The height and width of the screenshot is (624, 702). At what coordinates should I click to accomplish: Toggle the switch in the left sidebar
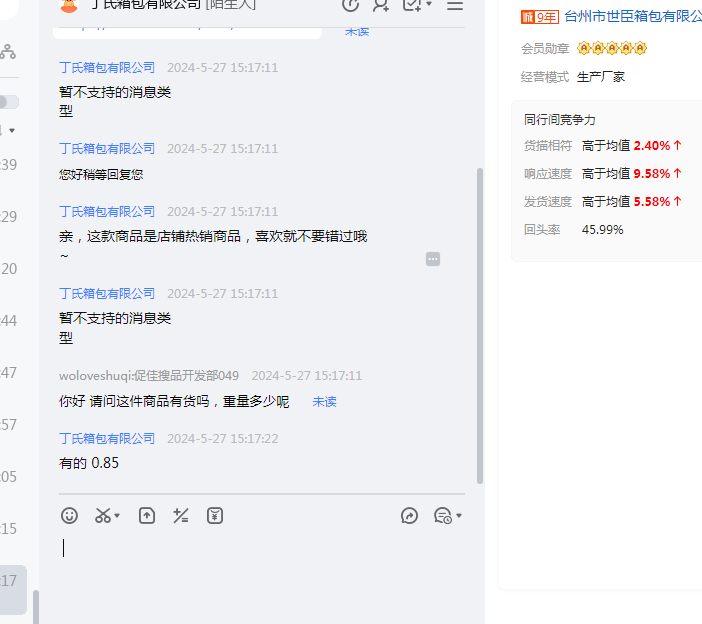[x=8, y=102]
